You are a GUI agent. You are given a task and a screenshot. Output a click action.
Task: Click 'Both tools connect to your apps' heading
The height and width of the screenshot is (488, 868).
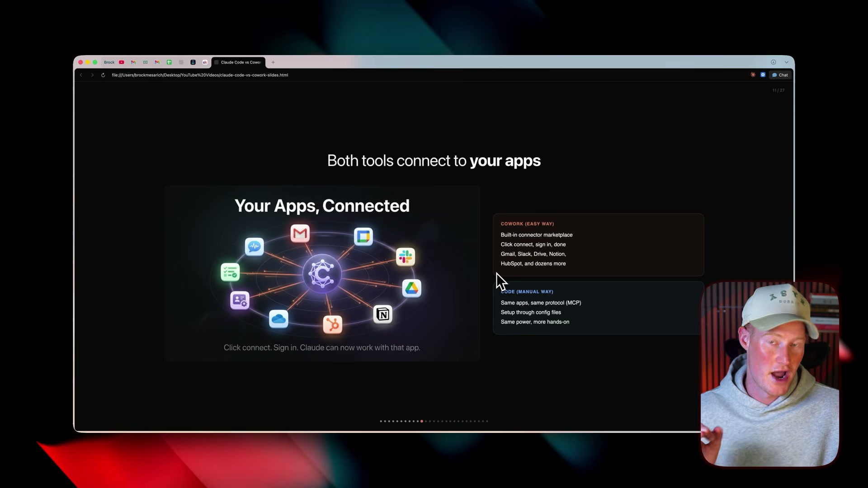click(434, 161)
